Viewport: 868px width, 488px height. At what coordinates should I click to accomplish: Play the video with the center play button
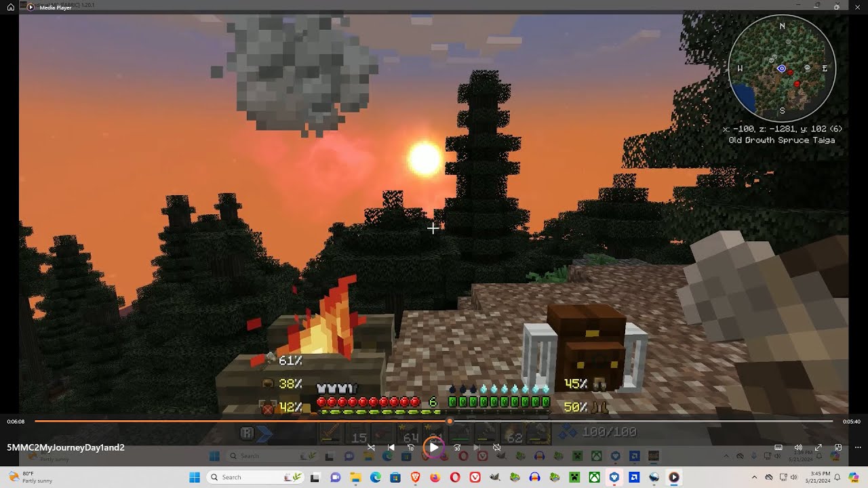433,447
